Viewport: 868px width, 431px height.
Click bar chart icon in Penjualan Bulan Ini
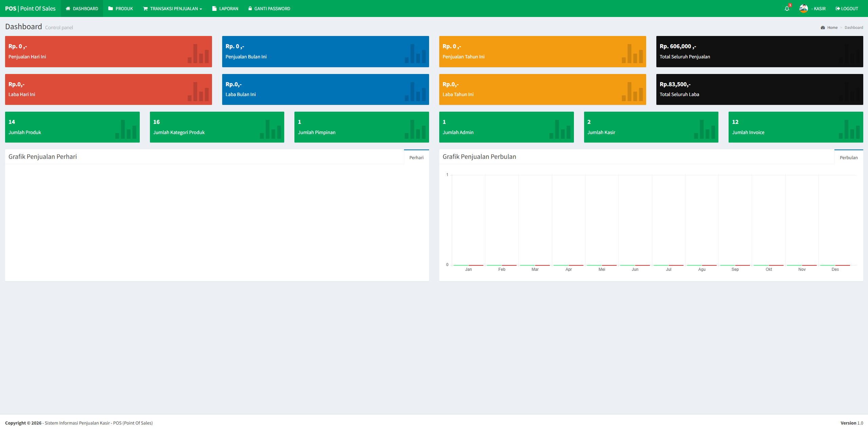[415, 54]
